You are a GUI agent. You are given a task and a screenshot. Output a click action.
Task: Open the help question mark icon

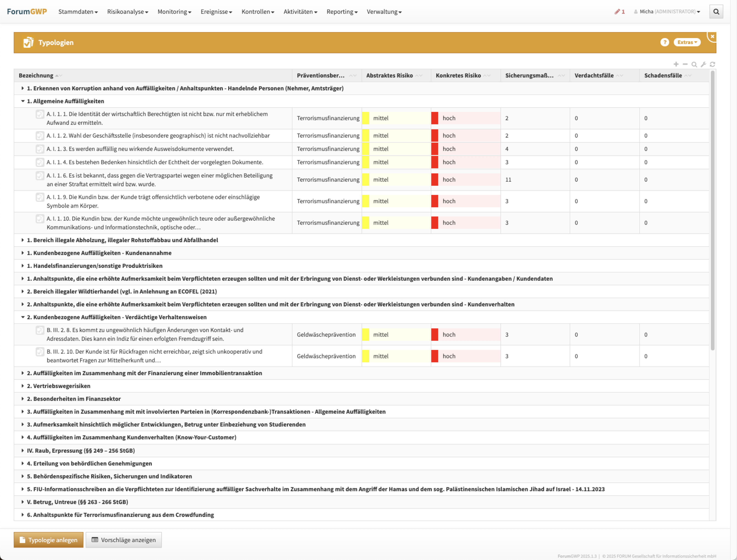click(x=664, y=42)
